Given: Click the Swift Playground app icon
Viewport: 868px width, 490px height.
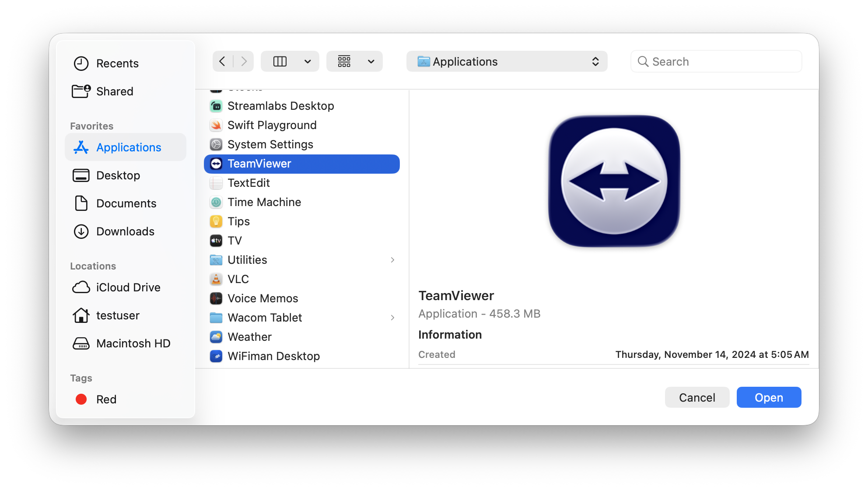Looking at the screenshot, I should click(x=216, y=125).
